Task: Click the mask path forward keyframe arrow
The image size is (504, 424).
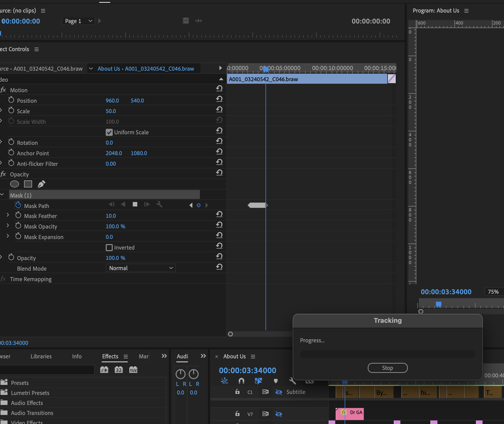Action: coord(207,206)
